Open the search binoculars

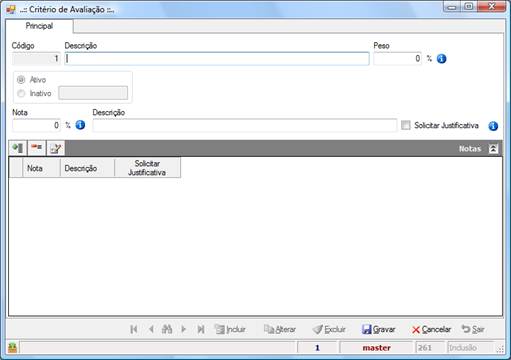[167, 329]
